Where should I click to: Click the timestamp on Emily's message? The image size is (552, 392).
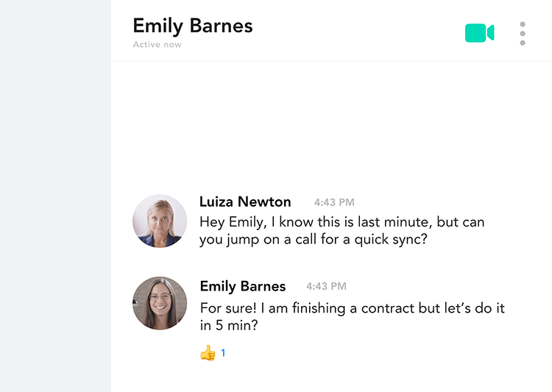326,286
